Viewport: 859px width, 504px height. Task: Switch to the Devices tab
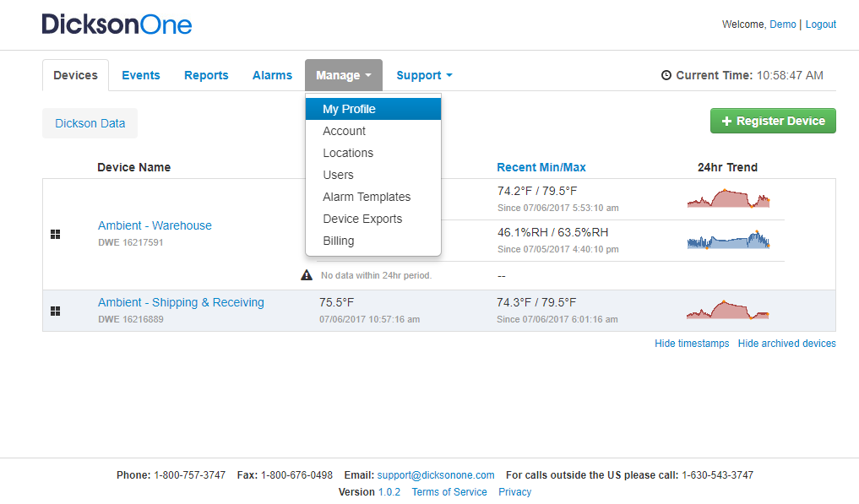[76, 75]
